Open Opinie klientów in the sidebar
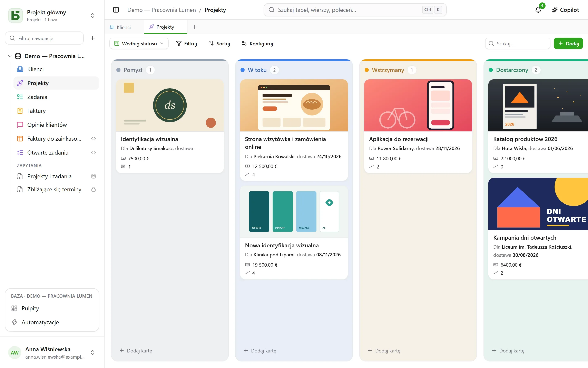Viewport: 588px width, 368px height. [56, 125]
